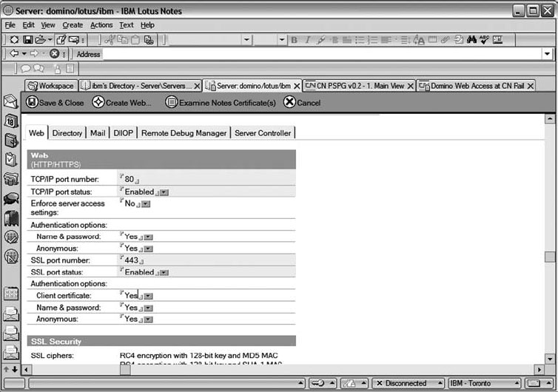
Task: Open the Enforce server access settings dropdown
Action: click(x=146, y=204)
